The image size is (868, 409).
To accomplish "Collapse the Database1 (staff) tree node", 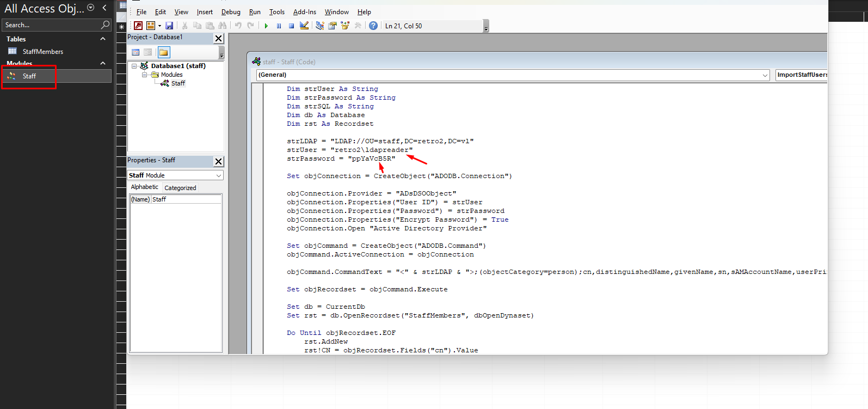I will tap(134, 66).
